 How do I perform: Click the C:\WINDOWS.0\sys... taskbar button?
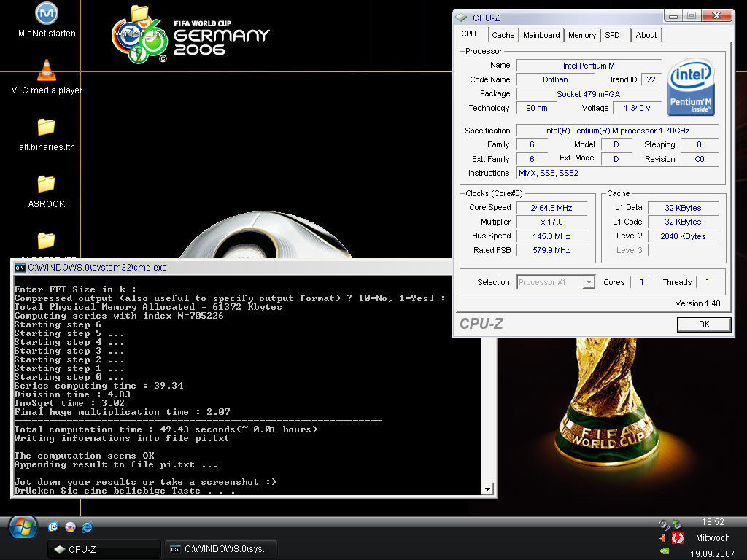click(221, 549)
